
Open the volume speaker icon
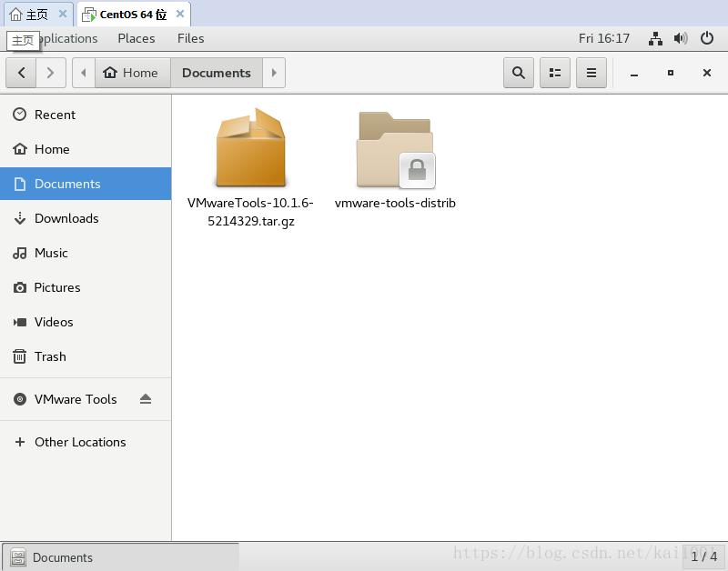pos(681,38)
